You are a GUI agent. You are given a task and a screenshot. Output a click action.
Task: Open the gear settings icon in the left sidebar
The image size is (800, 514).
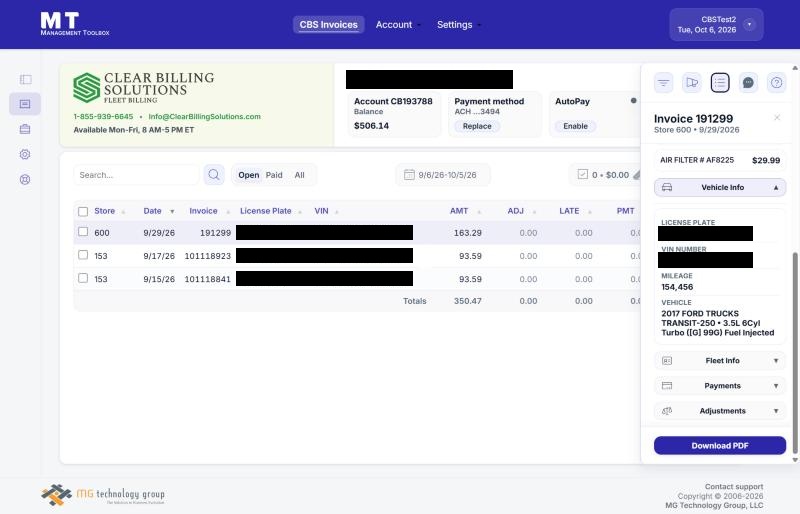point(25,154)
